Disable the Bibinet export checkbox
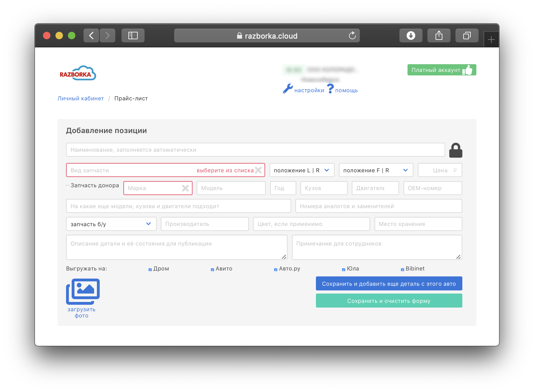Viewport: 534px width, 392px height. (x=403, y=270)
